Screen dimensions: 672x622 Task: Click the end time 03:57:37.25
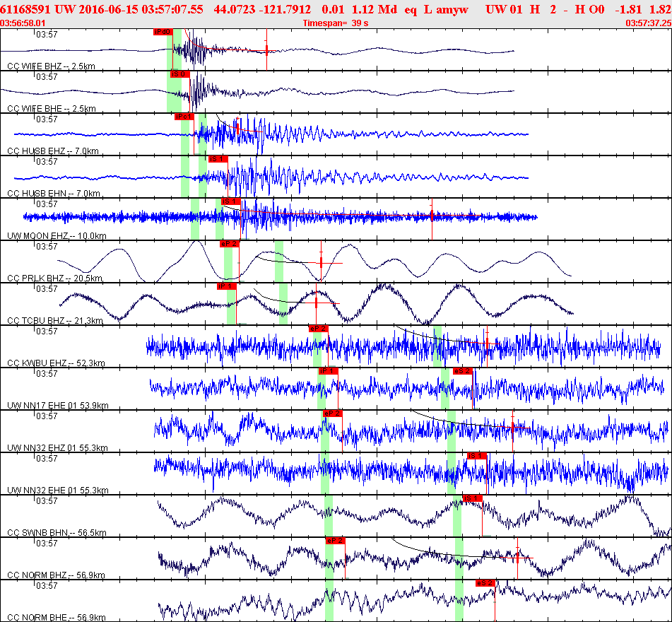click(649, 23)
